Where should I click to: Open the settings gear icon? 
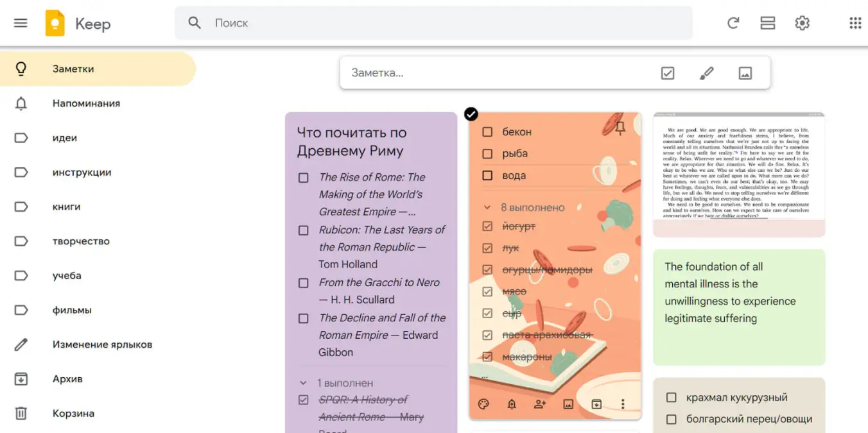click(802, 23)
